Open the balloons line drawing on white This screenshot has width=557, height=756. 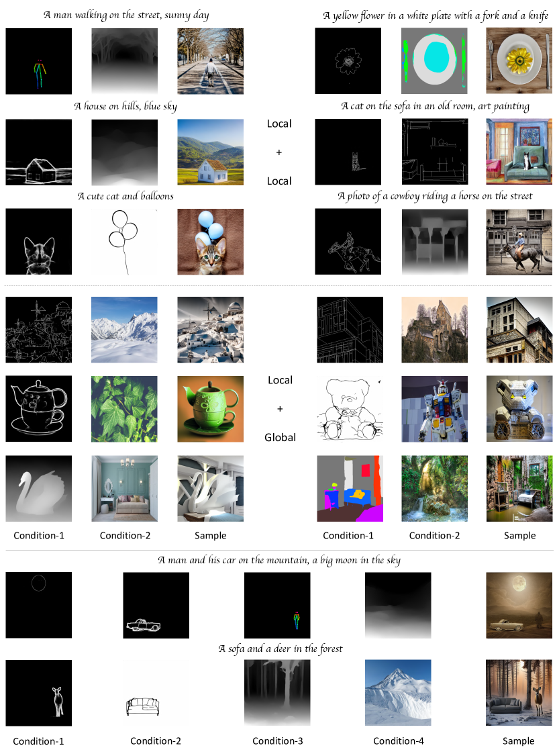click(x=124, y=242)
